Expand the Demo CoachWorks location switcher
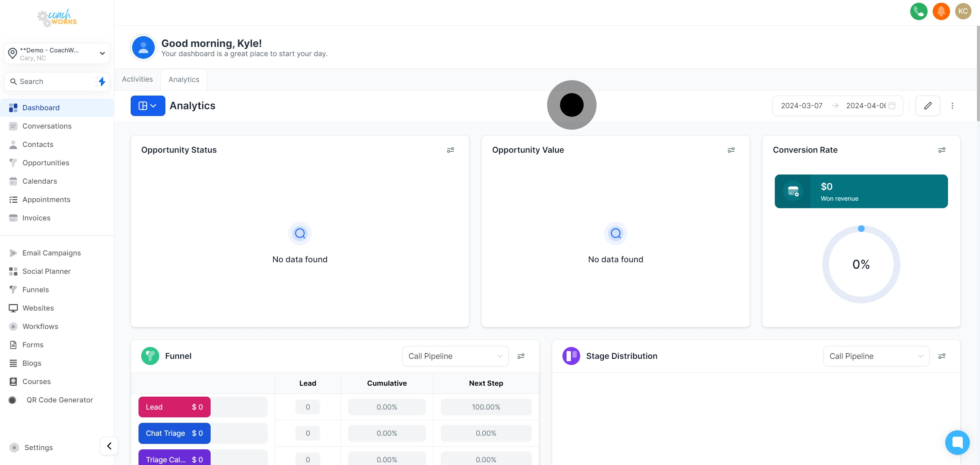The width and height of the screenshot is (980, 465). pos(57,54)
